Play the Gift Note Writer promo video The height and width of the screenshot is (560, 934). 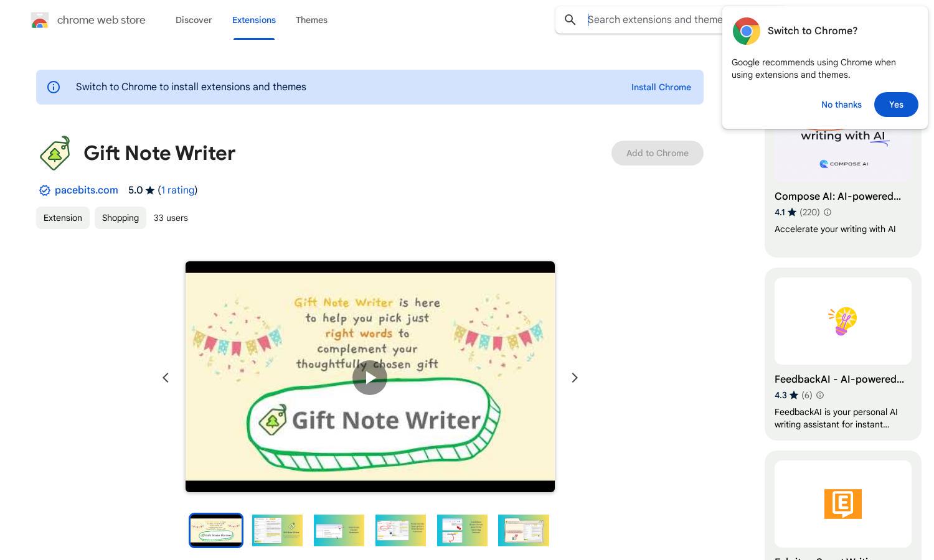pyautogui.click(x=370, y=378)
